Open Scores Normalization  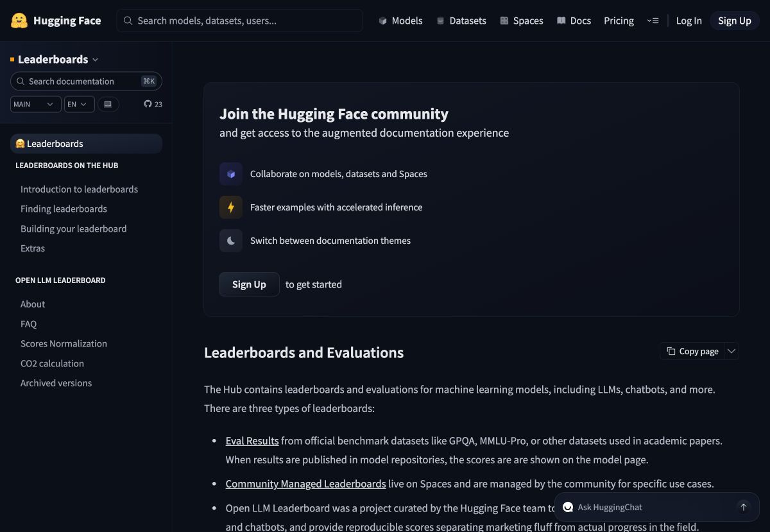tap(64, 343)
